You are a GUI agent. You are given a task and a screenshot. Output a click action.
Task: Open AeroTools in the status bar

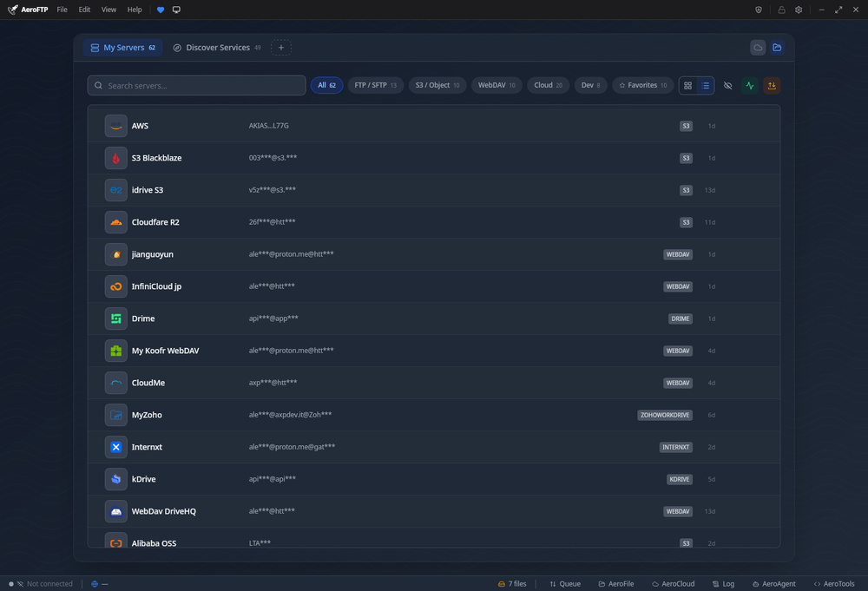coord(834,583)
